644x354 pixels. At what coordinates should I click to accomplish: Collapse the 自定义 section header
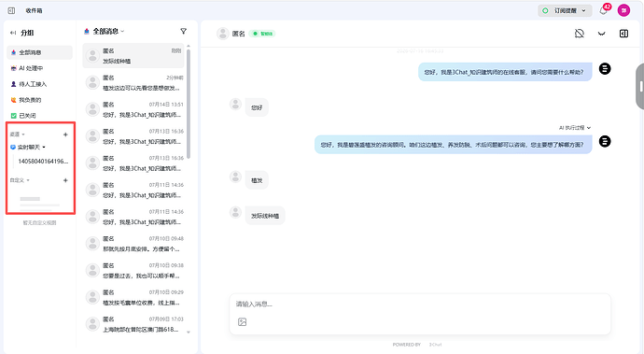tap(20, 180)
